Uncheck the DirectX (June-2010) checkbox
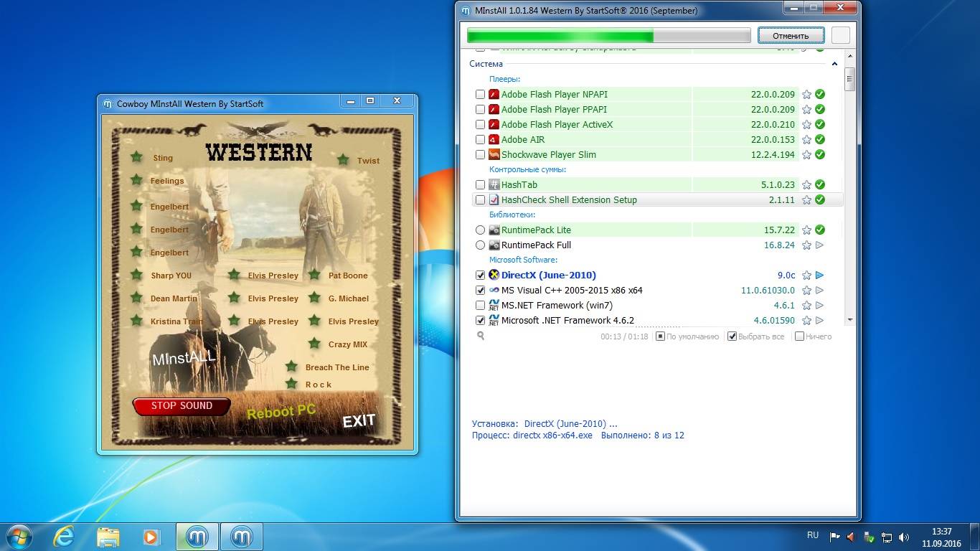This screenshot has height=551, width=980. (481, 275)
